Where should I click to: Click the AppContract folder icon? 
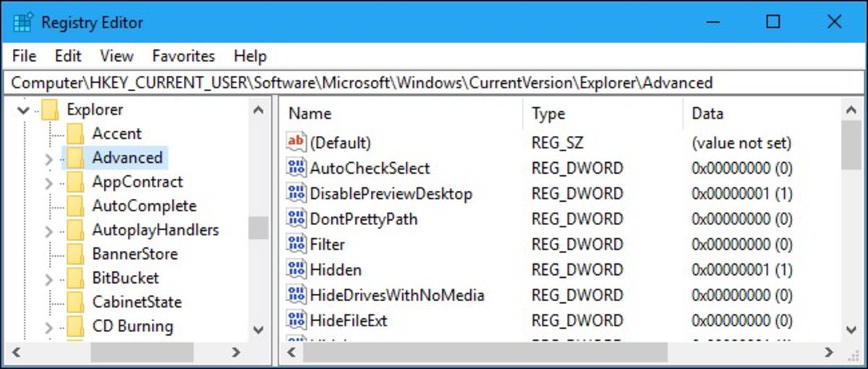75,182
